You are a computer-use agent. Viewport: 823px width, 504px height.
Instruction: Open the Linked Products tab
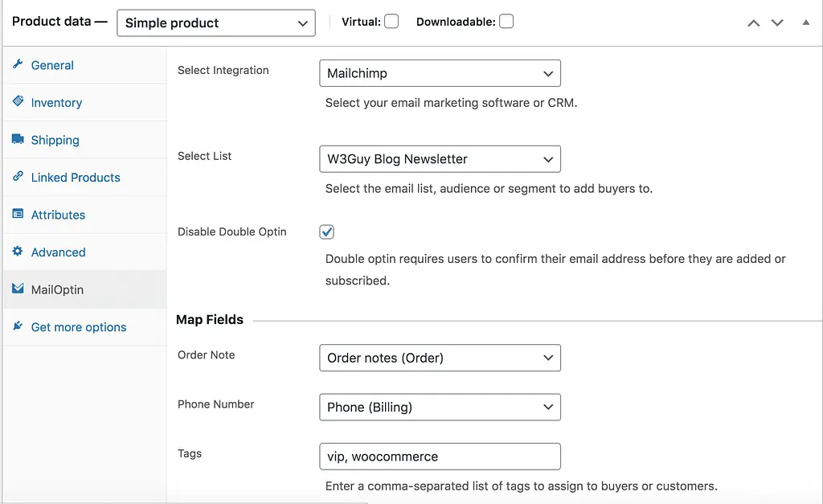click(76, 178)
